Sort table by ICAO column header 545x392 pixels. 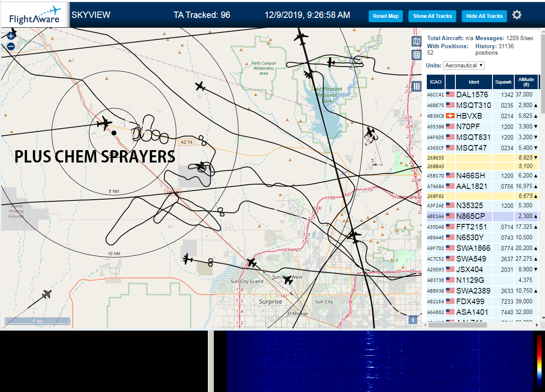(x=436, y=82)
